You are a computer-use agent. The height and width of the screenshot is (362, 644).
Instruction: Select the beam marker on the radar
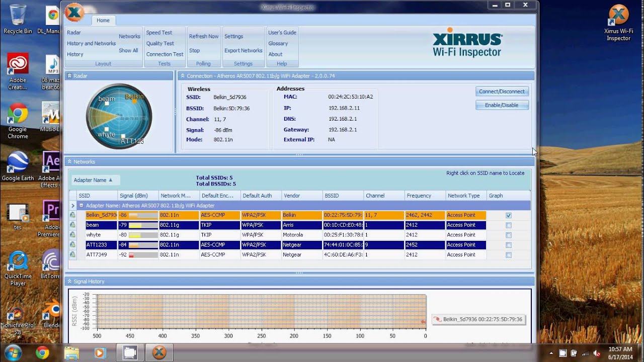(x=107, y=105)
